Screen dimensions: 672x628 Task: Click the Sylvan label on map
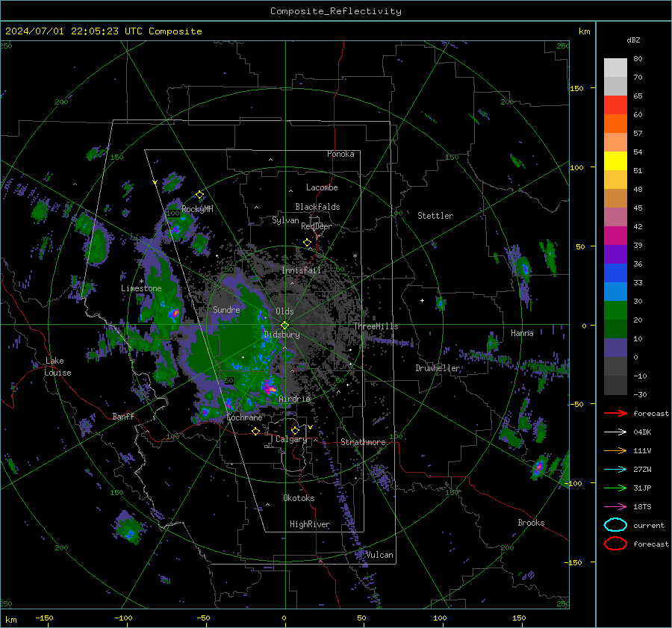[285, 220]
